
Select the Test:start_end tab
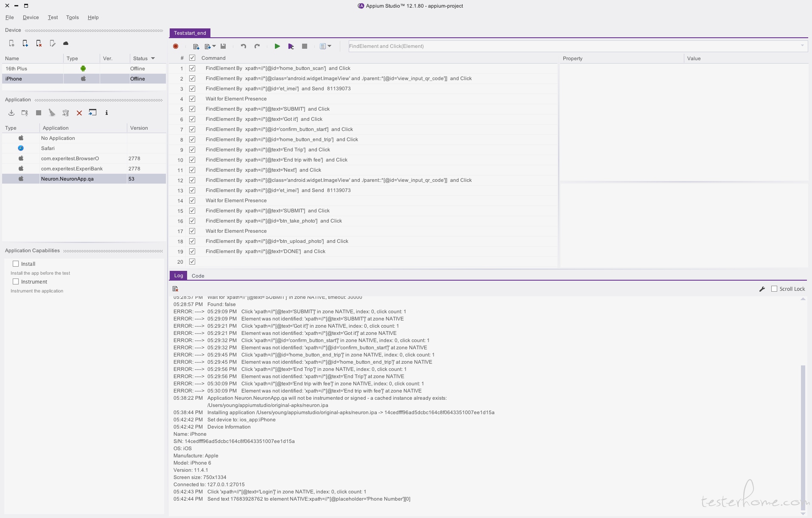tap(190, 33)
